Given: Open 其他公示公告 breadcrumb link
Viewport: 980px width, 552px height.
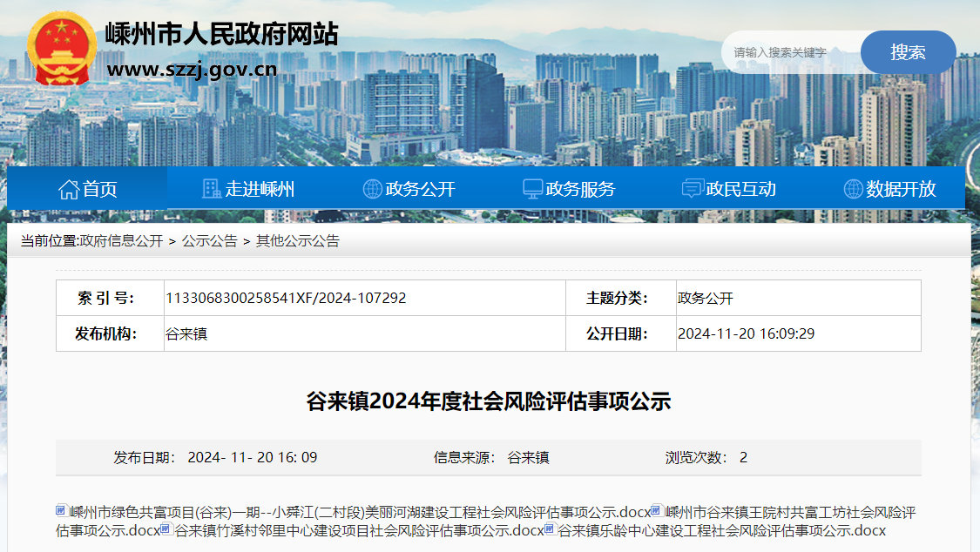Looking at the screenshot, I should (297, 241).
